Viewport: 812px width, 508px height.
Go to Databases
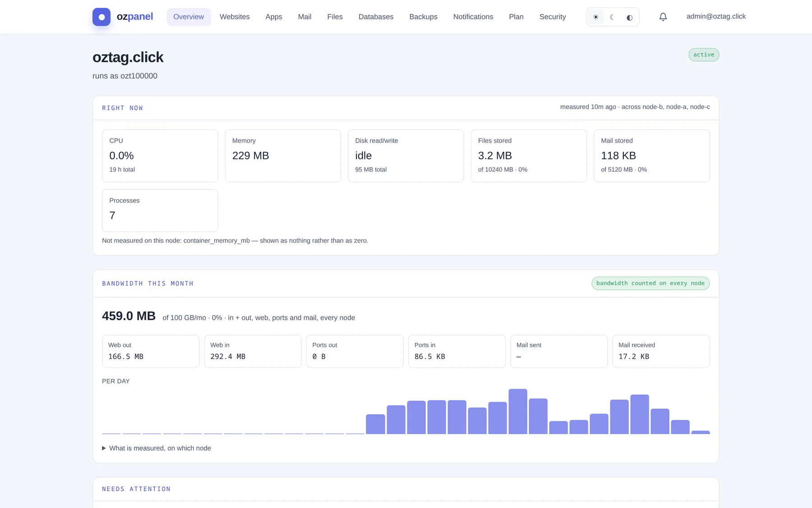pyautogui.click(x=376, y=17)
